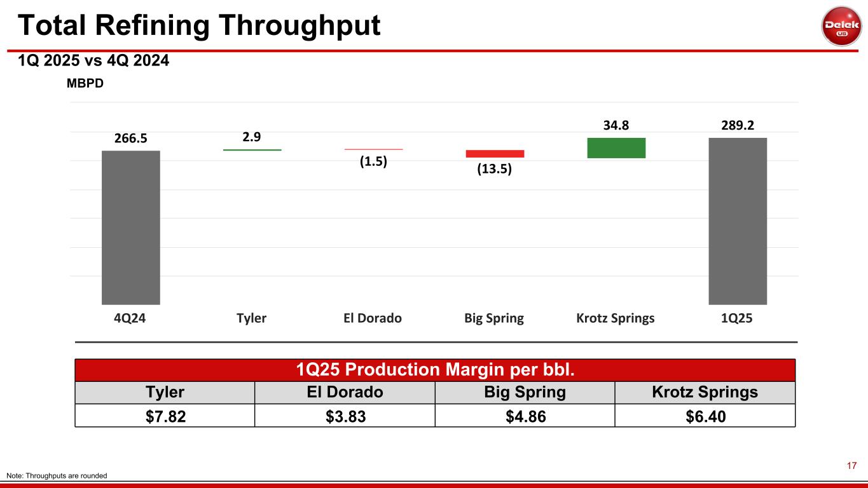Select the $7.82 margin cell
The image size is (868, 488).
[165, 416]
